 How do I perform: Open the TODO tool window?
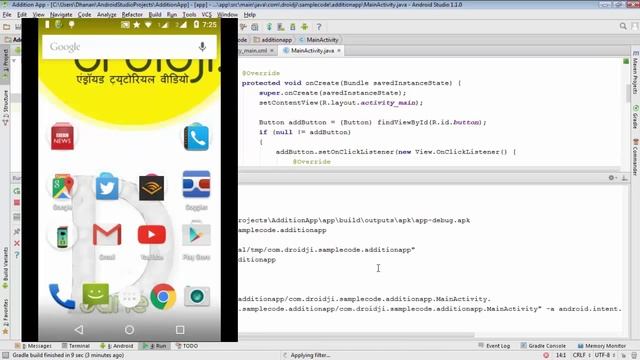187,346
